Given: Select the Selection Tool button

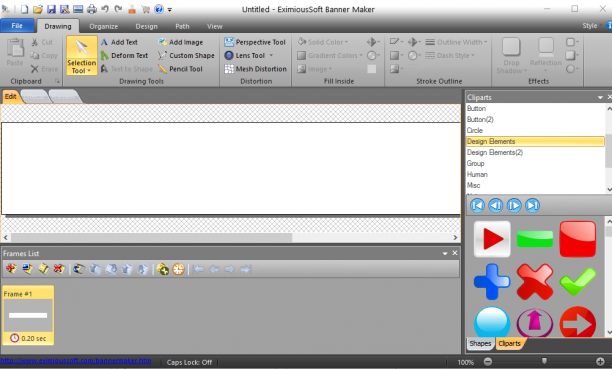Looking at the screenshot, I should (82, 55).
